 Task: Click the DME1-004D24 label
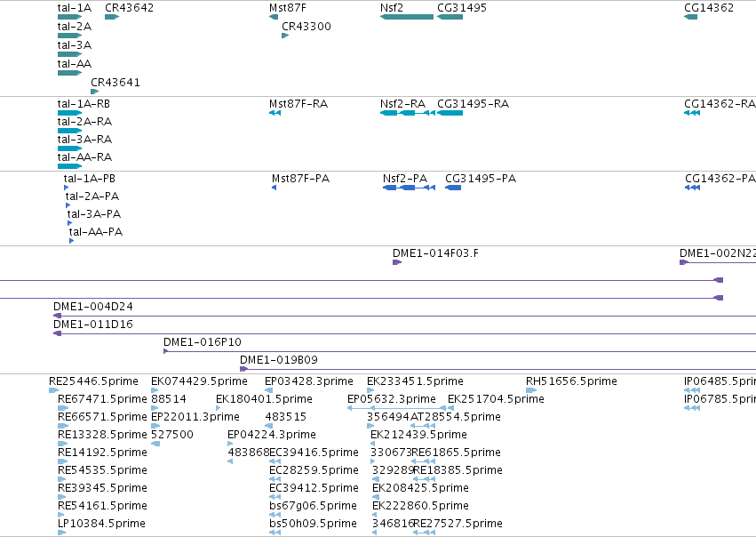[93, 307]
